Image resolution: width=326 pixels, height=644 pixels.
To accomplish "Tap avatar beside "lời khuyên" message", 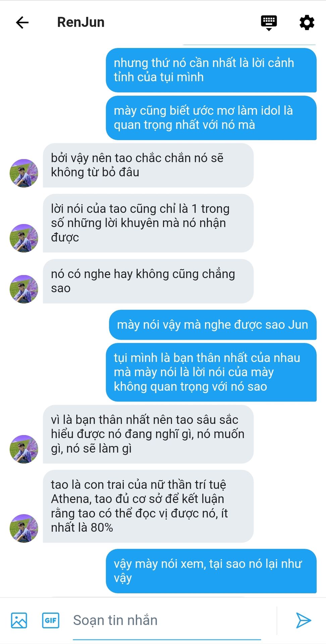I will [x=24, y=238].
